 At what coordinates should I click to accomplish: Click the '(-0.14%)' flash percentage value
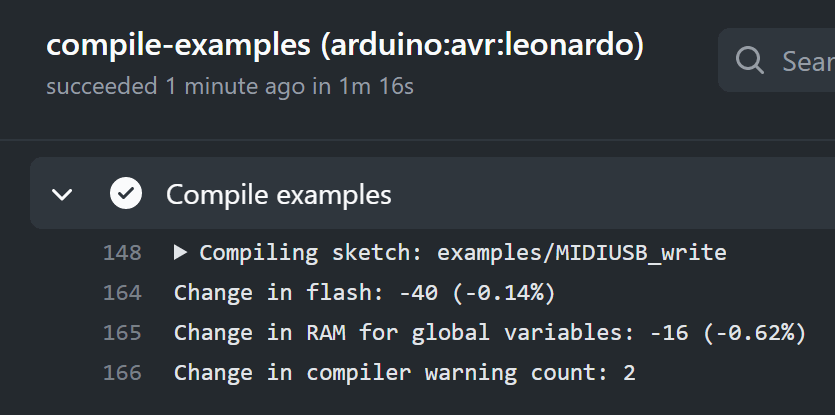coord(504,292)
